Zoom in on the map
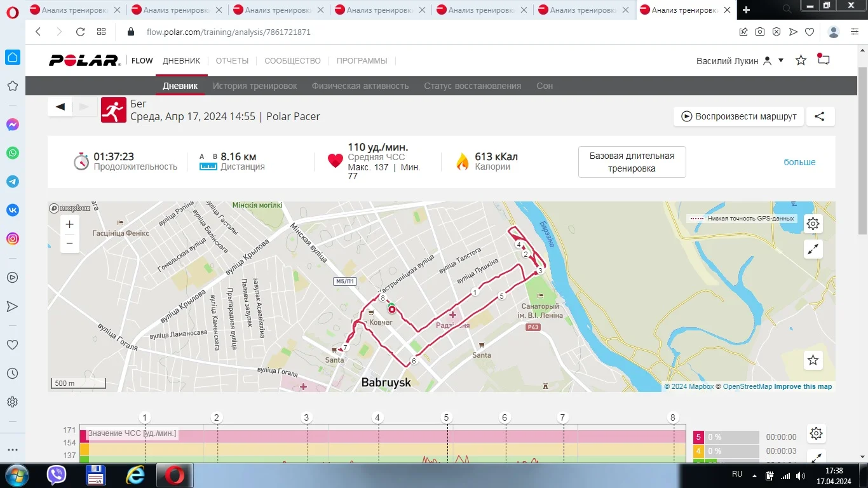 [70, 224]
